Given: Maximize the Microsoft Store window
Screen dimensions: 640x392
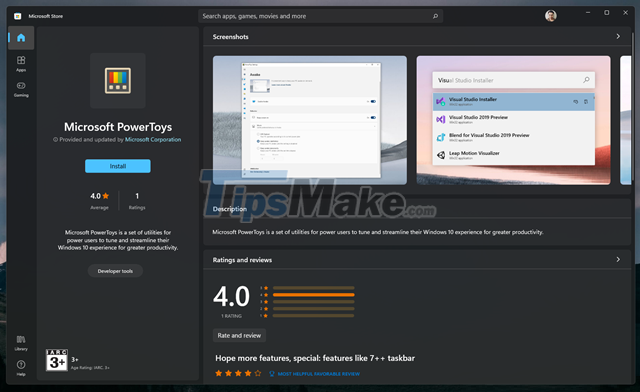Looking at the screenshot, I should tap(607, 13).
